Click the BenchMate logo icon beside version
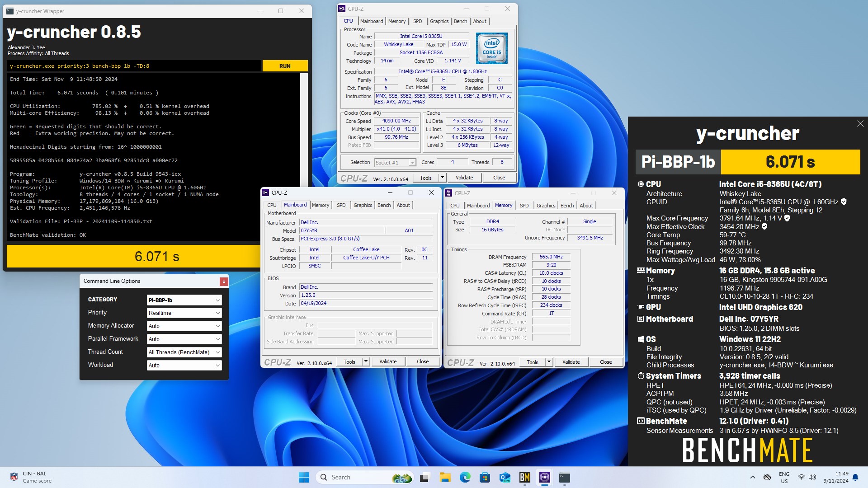The width and height of the screenshot is (868, 488). [x=641, y=421]
